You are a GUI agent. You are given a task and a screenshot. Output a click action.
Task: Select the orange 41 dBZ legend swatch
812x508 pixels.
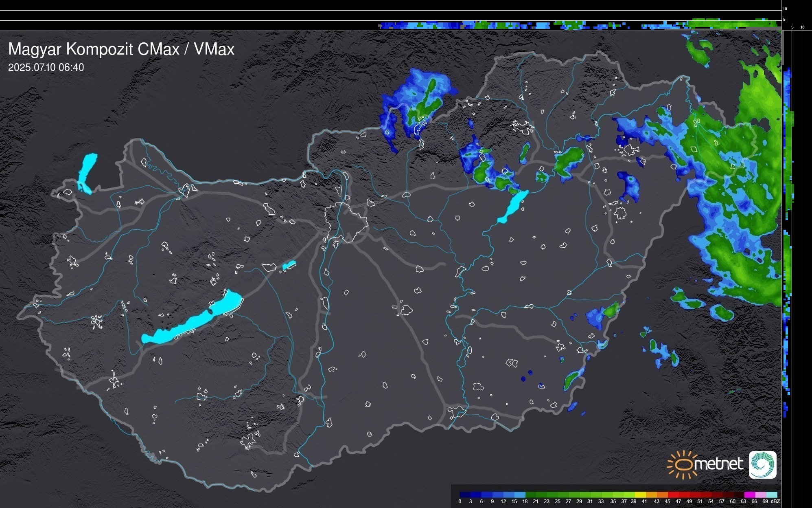[651, 495]
